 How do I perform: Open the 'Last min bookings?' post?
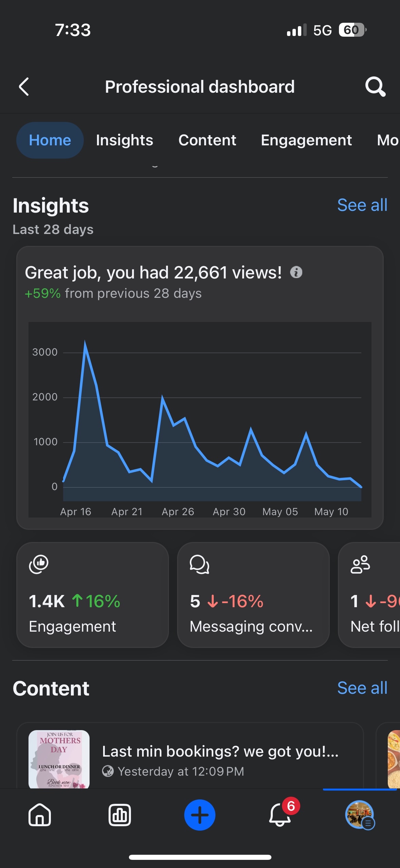pyautogui.click(x=221, y=752)
